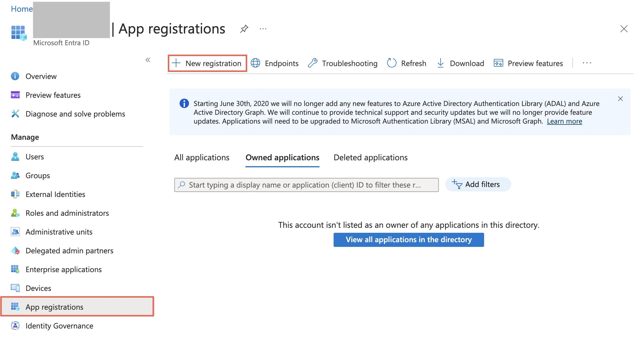Click the Endpoints globe icon
This screenshot has height=337, width=644.
[255, 63]
